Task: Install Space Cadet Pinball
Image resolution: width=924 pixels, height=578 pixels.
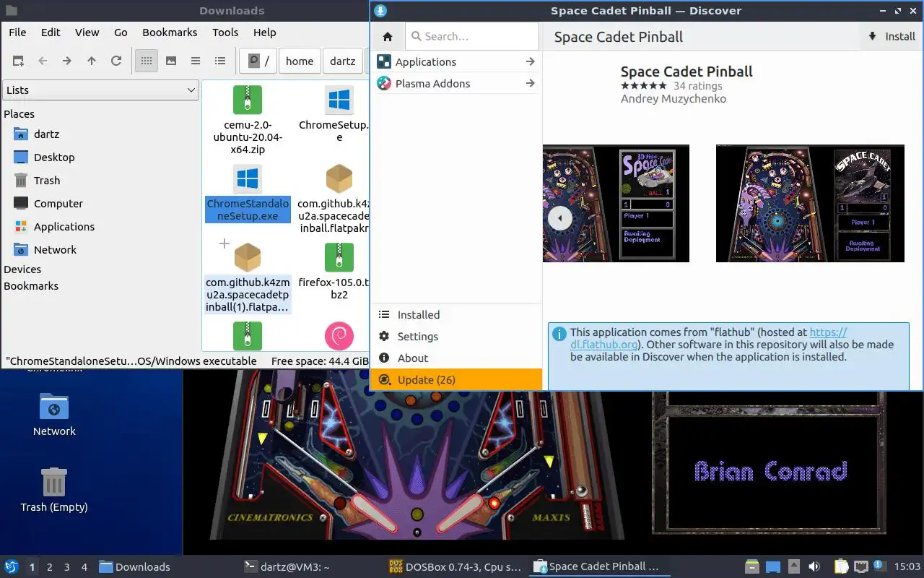Action: 891,36
